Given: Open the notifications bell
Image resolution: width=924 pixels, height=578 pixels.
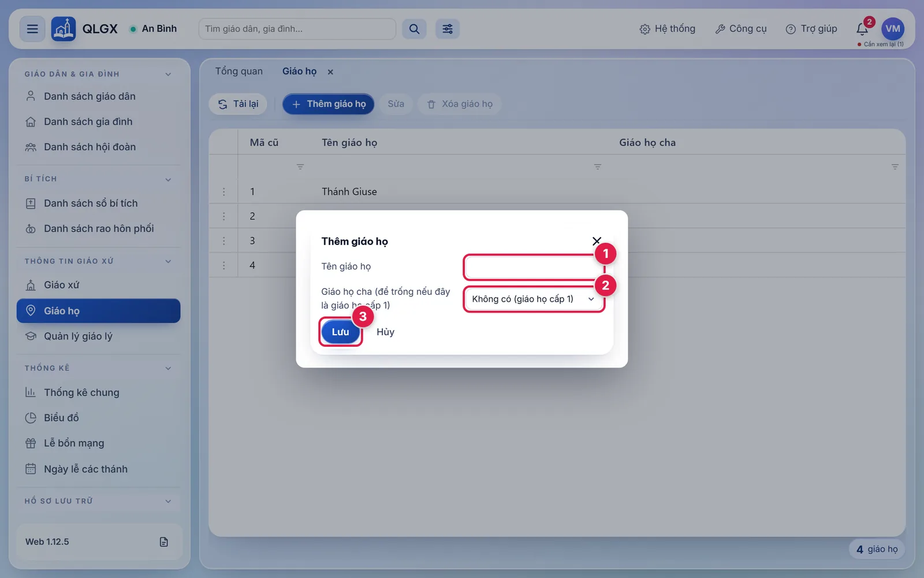Looking at the screenshot, I should point(862,29).
